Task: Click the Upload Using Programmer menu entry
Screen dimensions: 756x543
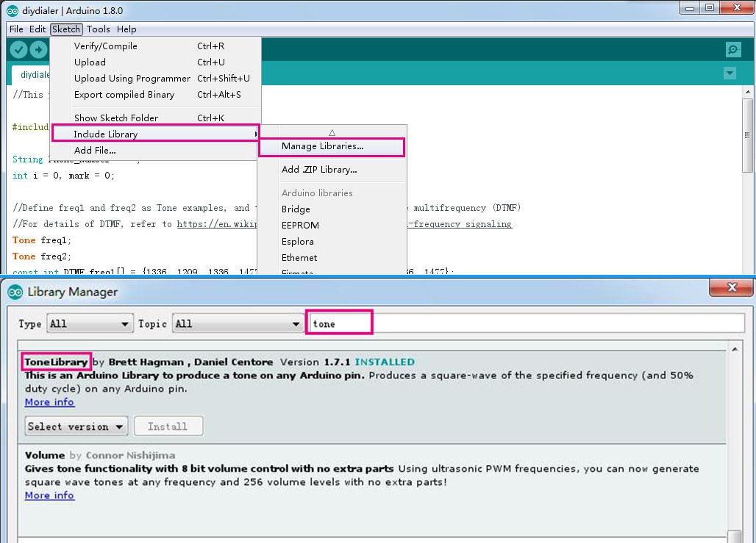Action: (132, 79)
